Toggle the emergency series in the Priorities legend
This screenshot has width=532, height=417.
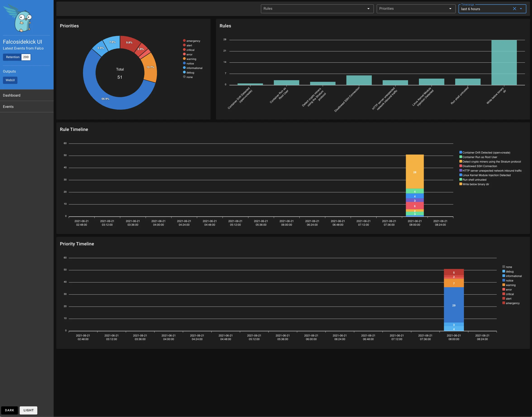pos(184,41)
